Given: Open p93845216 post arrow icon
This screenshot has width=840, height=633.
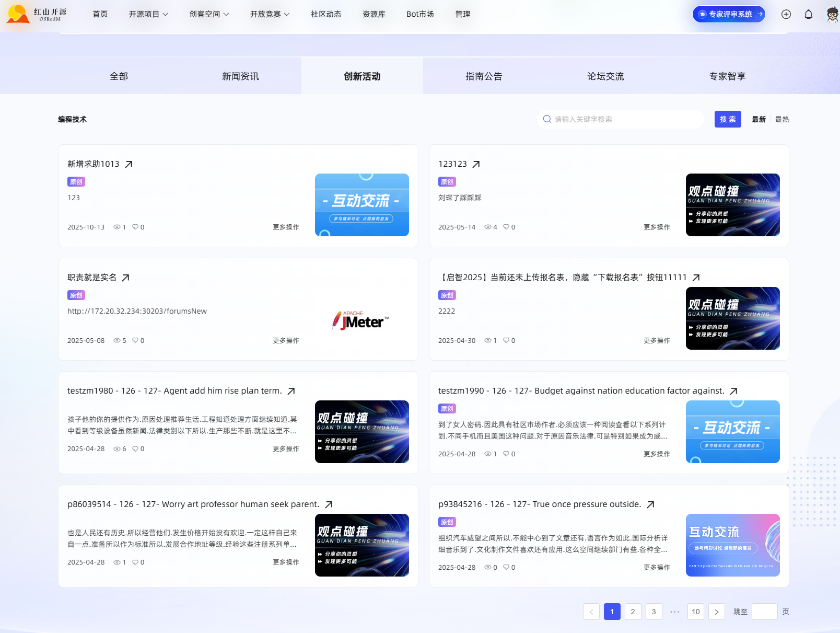Looking at the screenshot, I should (x=650, y=504).
